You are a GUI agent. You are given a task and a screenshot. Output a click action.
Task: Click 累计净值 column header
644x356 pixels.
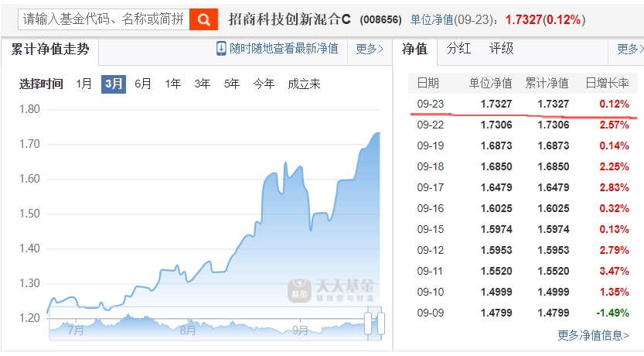click(x=547, y=83)
